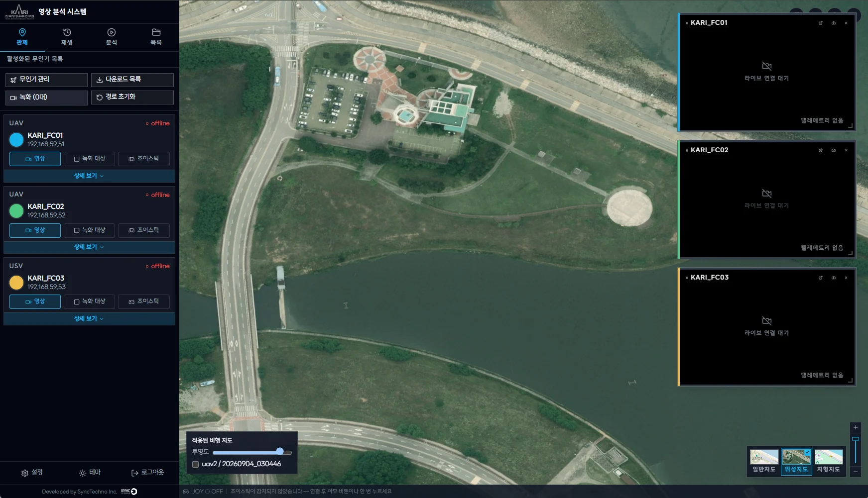Screen dimensions: 868x498
Task: Toggle 영상 video for KARI_FC01
Action: click(35, 159)
